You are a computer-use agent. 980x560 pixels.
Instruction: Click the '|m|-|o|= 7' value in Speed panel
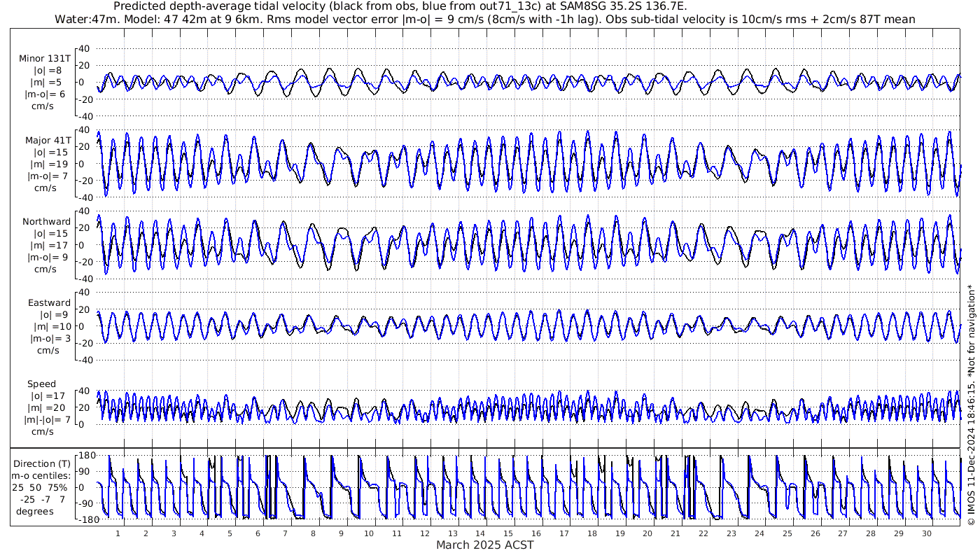click(x=48, y=420)
